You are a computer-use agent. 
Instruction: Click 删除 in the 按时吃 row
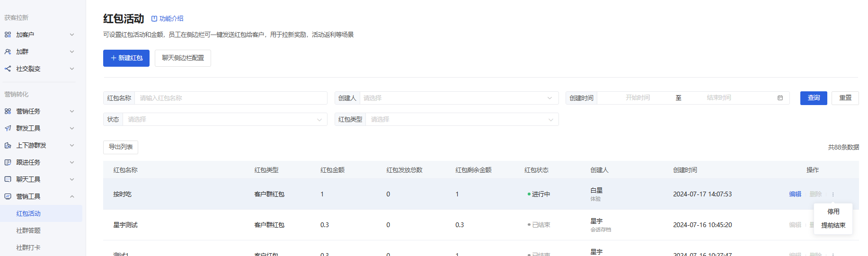tap(815, 194)
